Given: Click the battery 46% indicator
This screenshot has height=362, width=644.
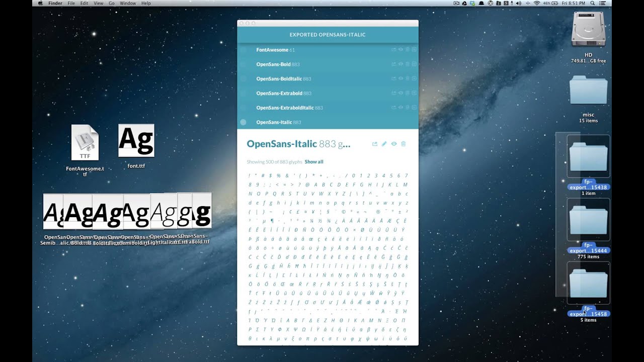Looking at the screenshot, I should click(550, 3).
